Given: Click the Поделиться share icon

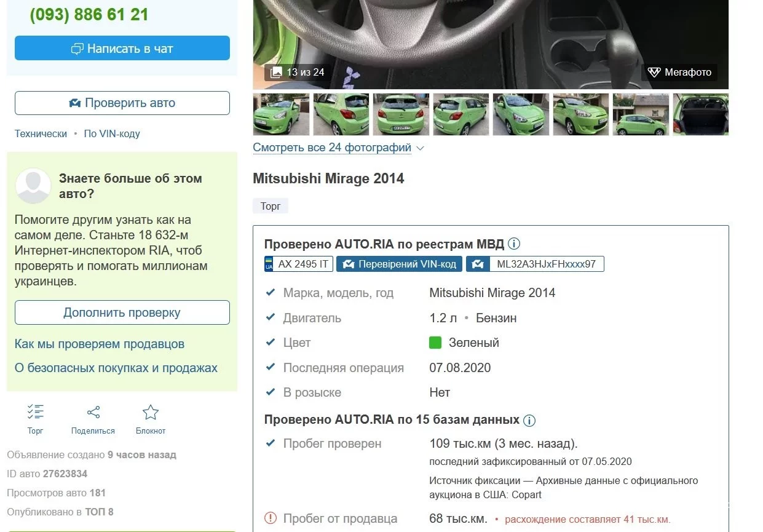Looking at the screenshot, I should point(93,412).
